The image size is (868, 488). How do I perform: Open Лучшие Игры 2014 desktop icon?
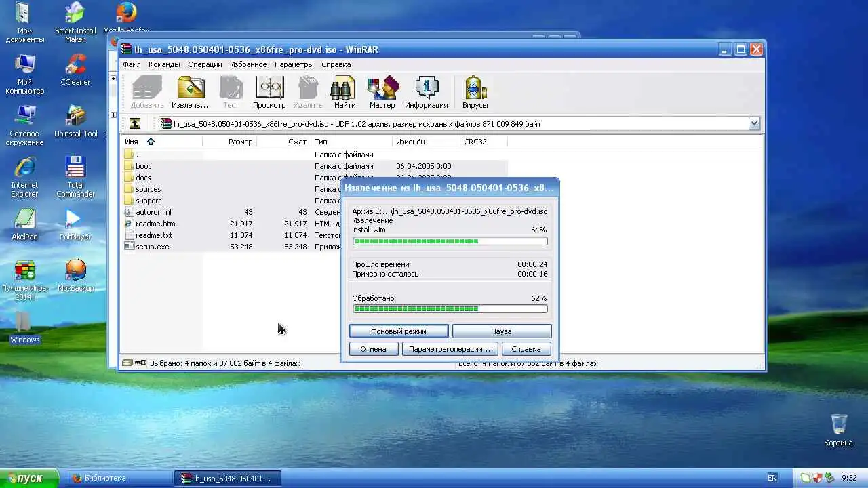(x=25, y=280)
